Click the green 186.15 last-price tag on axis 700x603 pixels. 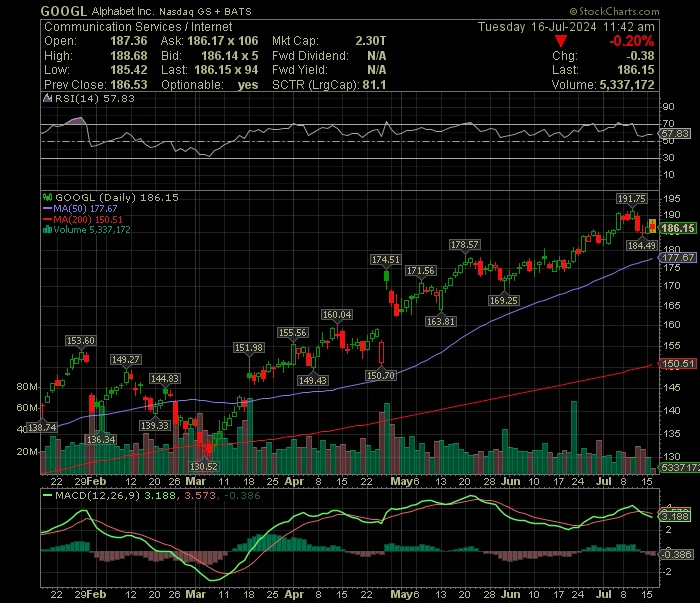(677, 229)
